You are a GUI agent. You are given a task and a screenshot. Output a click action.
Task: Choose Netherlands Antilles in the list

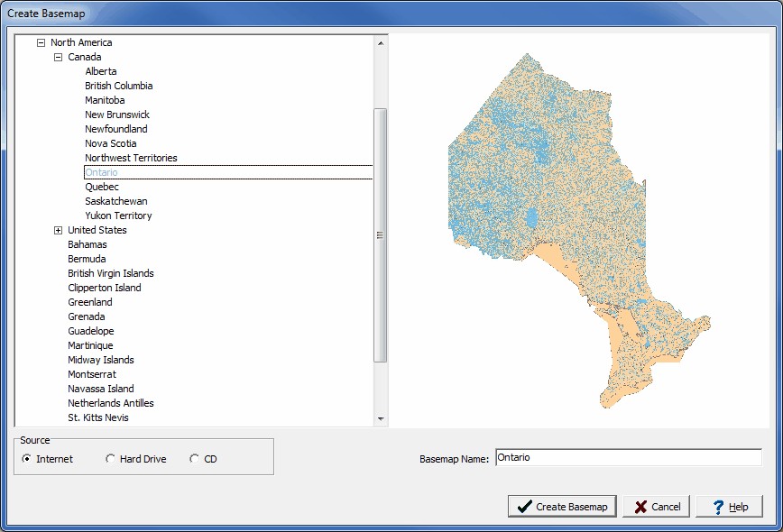(111, 403)
